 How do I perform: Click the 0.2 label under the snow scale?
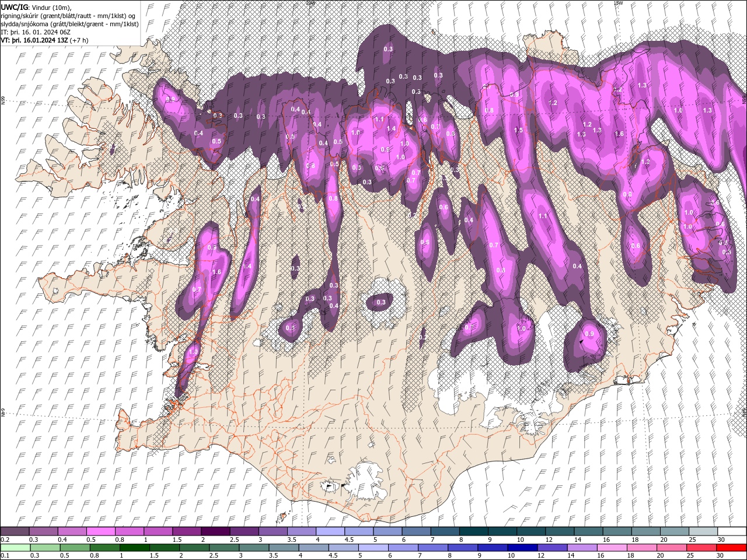coord(5,540)
